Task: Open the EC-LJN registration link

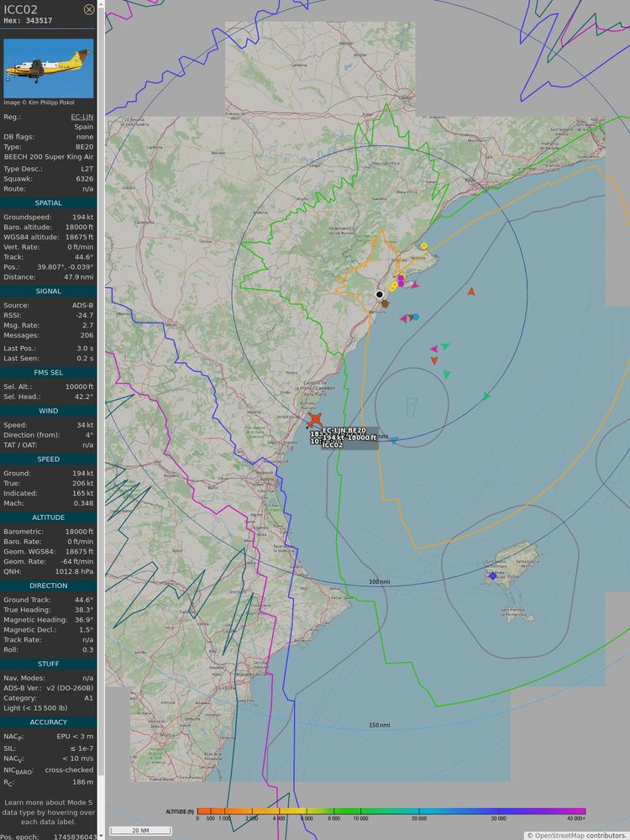Action: click(82, 117)
